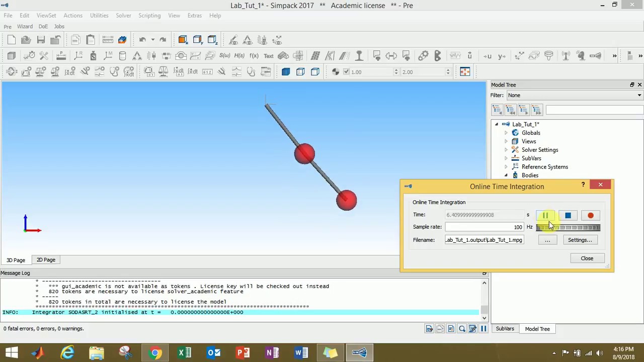The width and height of the screenshot is (644, 362).
Task: Click the Filename path input field
Action: (485, 240)
